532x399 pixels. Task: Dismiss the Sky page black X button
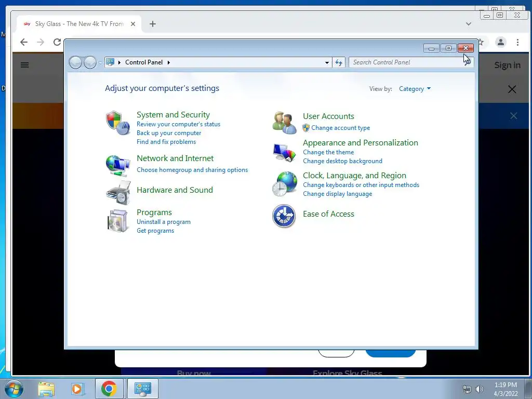[x=512, y=89]
